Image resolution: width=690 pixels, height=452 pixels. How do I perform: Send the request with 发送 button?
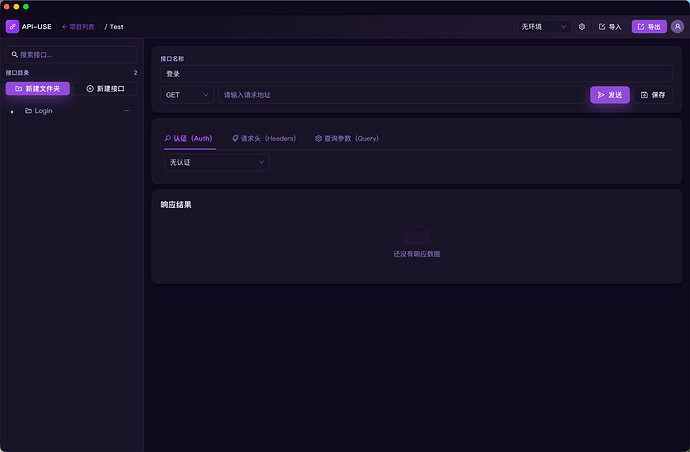coord(609,95)
